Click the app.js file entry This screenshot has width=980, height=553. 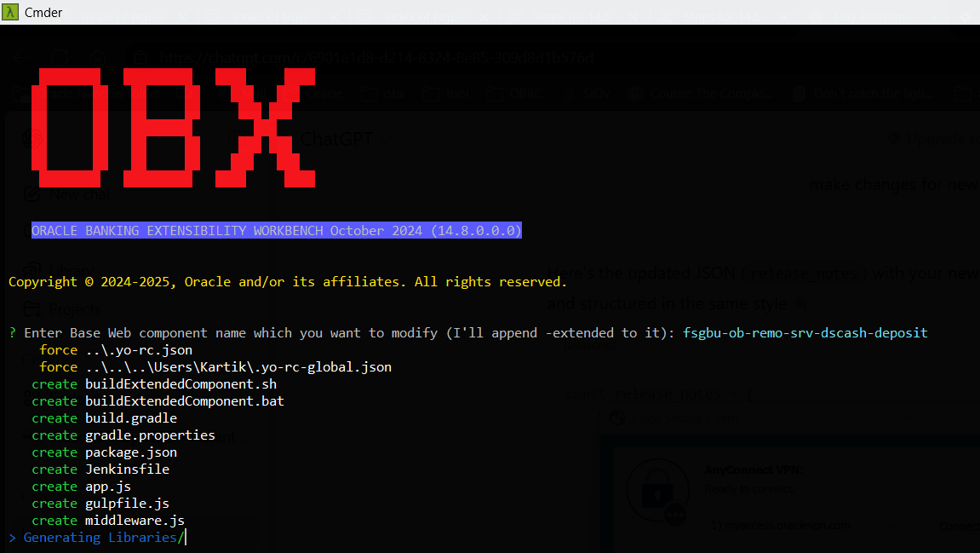pos(108,486)
